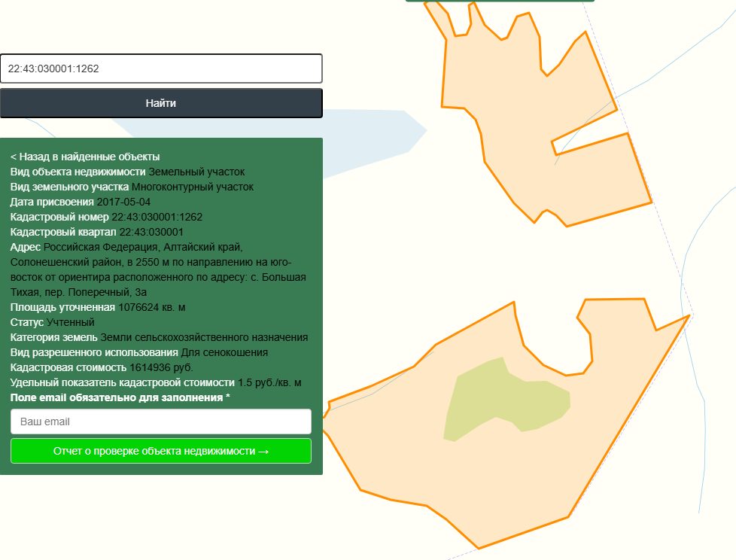Click the Ваш email input field

[161, 422]
